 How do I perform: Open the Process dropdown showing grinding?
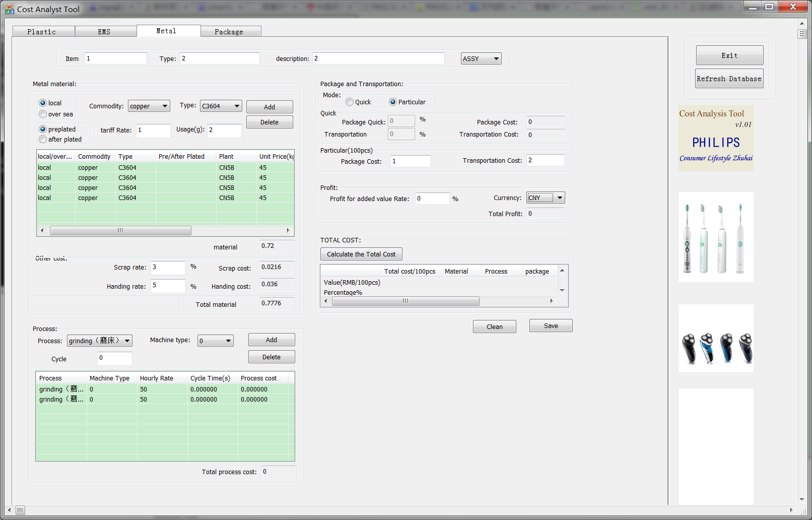tap(100, 341)
